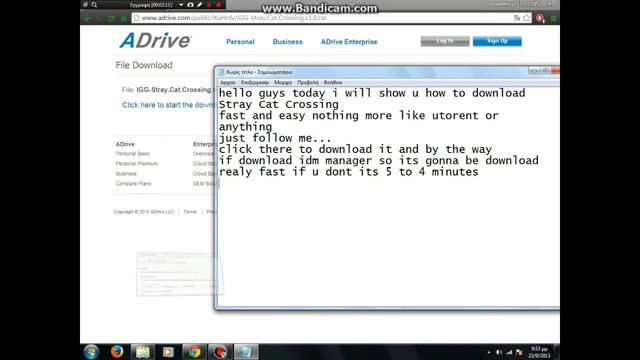The image size is (640, 360).
Task: Switch to Bandicam in the taskbar
Action: coord(220,351)
